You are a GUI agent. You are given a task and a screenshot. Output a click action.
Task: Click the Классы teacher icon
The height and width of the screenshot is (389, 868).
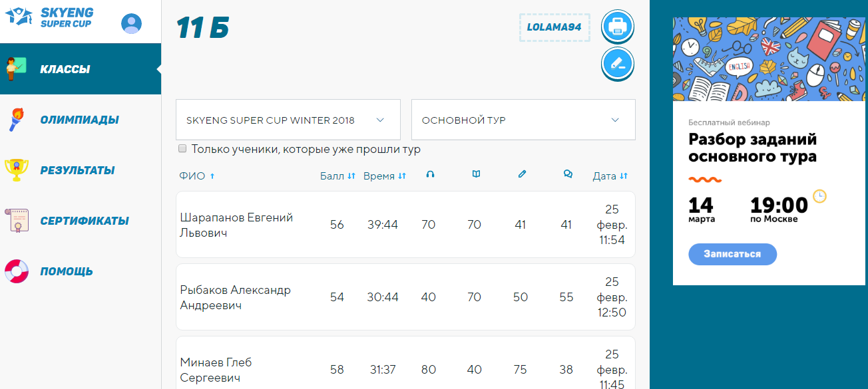click(x=16, y=68)
